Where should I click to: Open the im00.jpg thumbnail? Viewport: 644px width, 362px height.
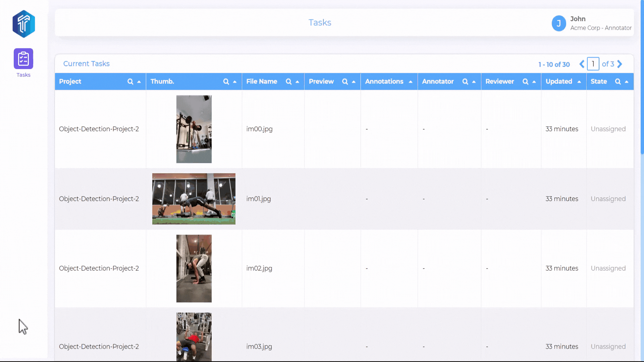194,129
